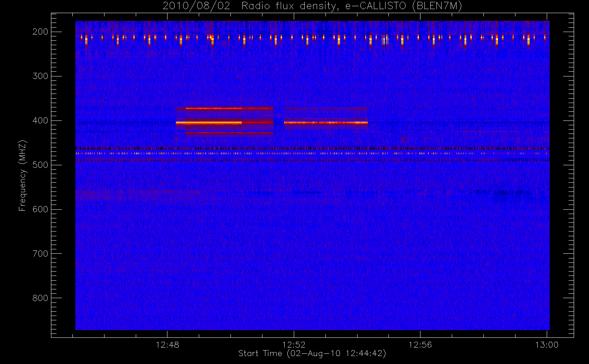Click the second orange burst band after 12:52
Screen dimensions: 589x364
326,123
